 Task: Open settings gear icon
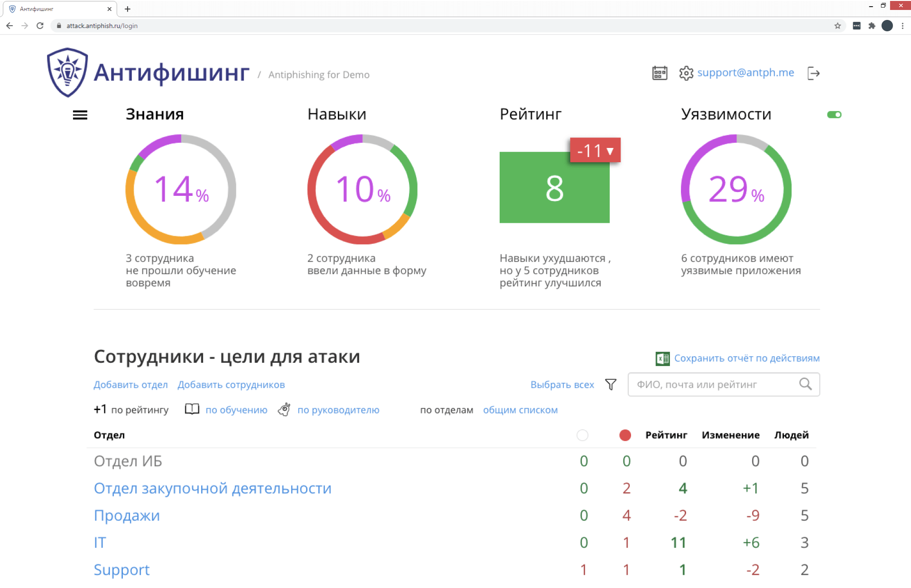(686, 73)
